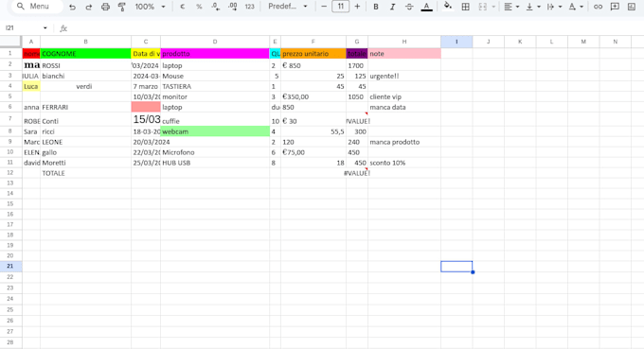Screen dimensions: 644x349
Task: Open the name box dropdown beside I21
Action: click(45, 27)
